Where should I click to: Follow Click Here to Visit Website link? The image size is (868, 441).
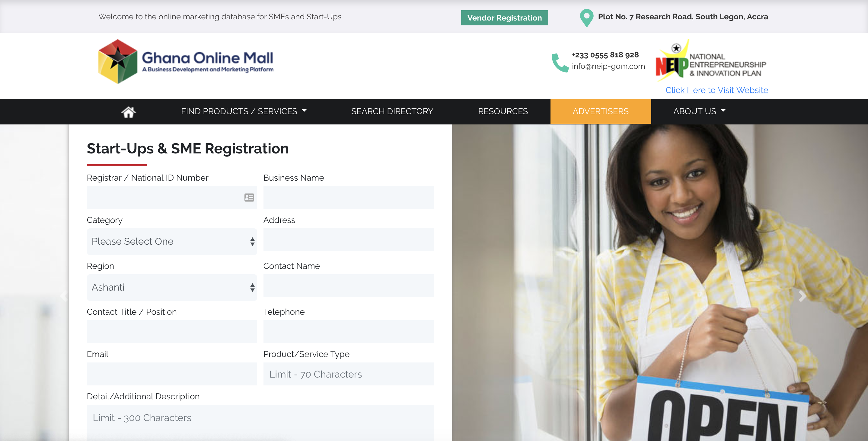[717, 90]
